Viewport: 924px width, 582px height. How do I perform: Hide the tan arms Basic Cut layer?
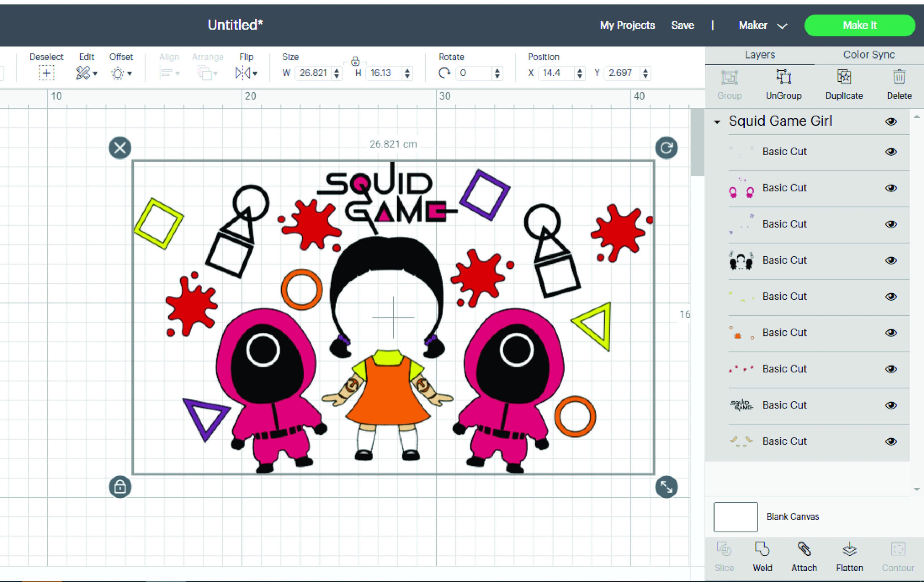click(x=891, y=442)
